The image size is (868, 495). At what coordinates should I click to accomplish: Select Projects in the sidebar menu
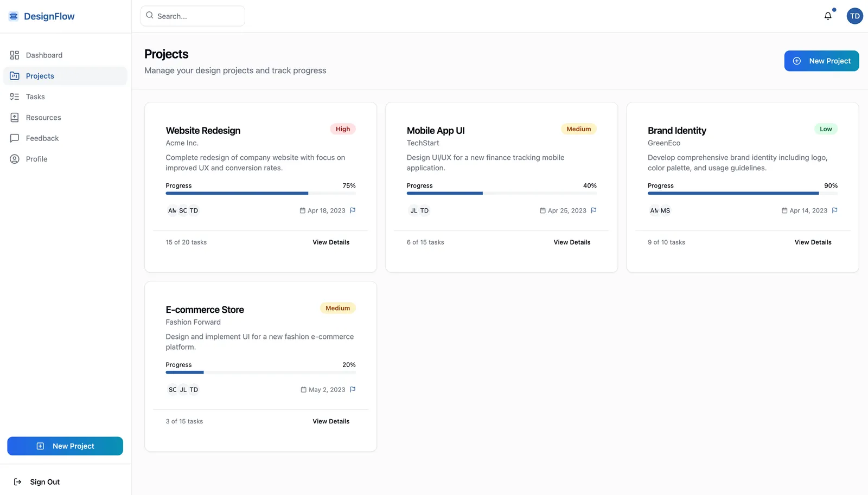coord(65,76)
